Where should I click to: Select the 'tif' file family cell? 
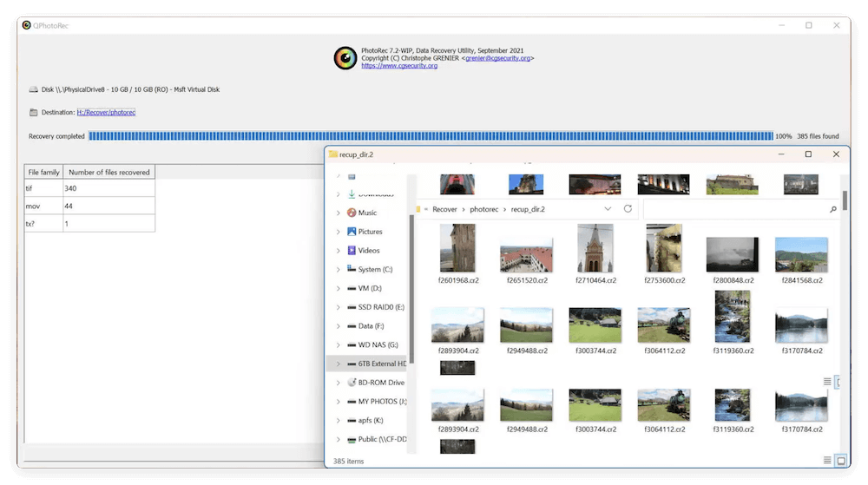(x=43, y=188)
